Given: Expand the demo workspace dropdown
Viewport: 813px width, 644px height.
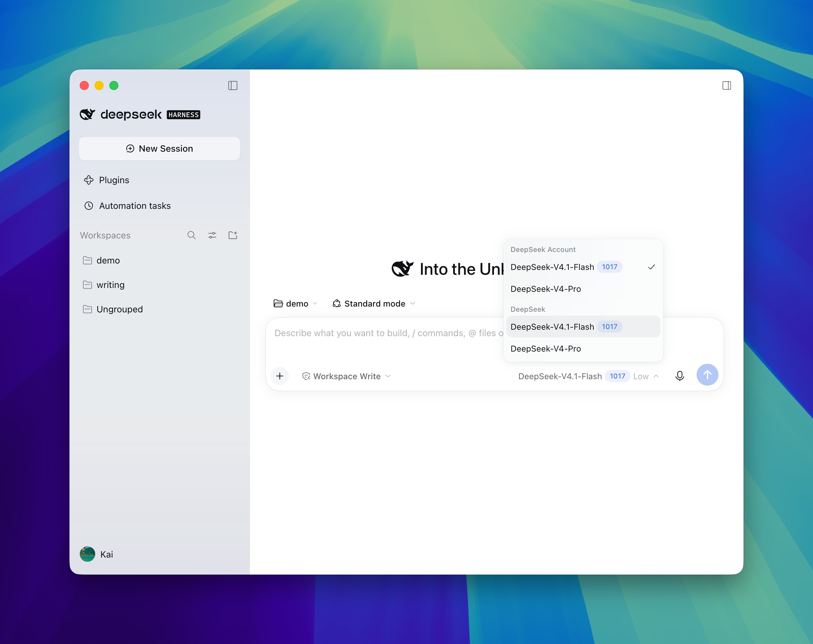Looking at the screenshot, I should tap(295, 303).
